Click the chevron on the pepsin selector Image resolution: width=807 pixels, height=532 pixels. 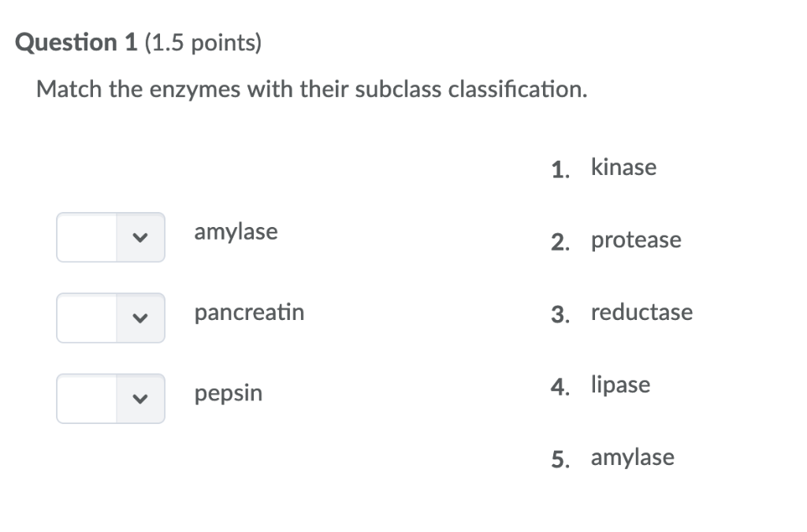pyautogui.click(x=140, y=399)
